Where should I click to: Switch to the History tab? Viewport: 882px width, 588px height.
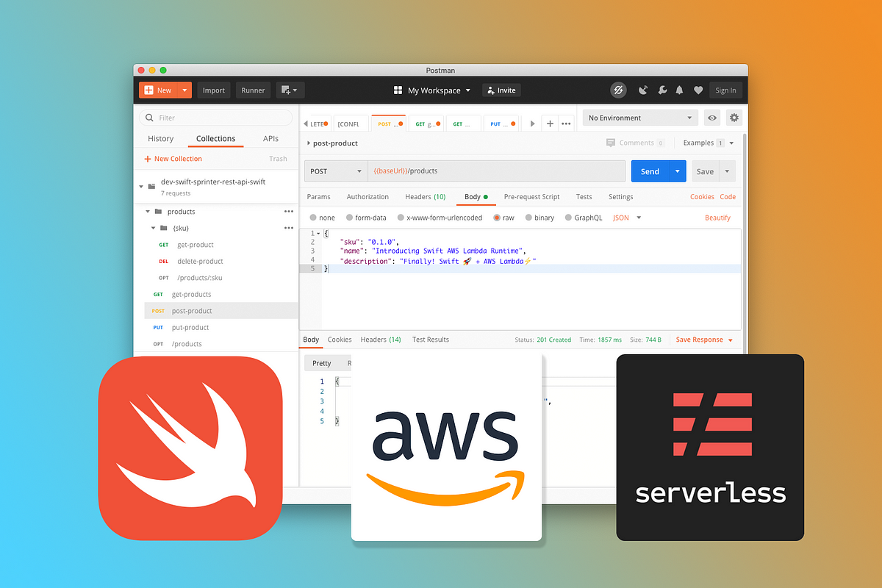161,138
